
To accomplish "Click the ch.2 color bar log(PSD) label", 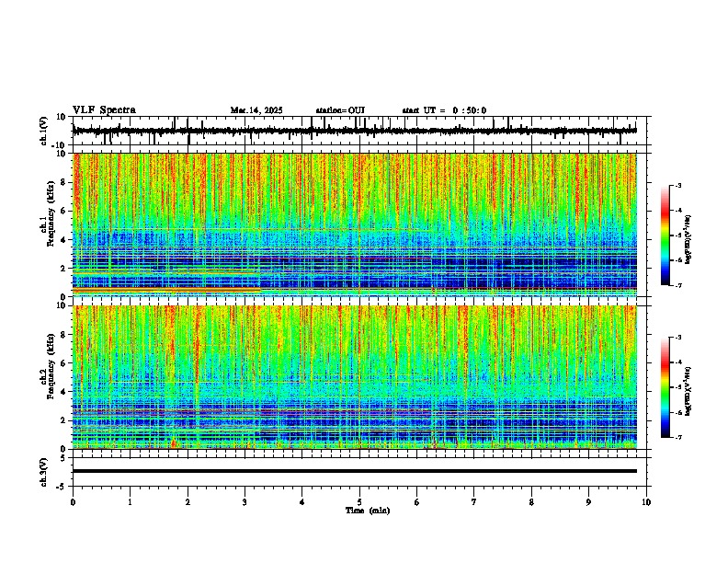I will tap(688, 391).
